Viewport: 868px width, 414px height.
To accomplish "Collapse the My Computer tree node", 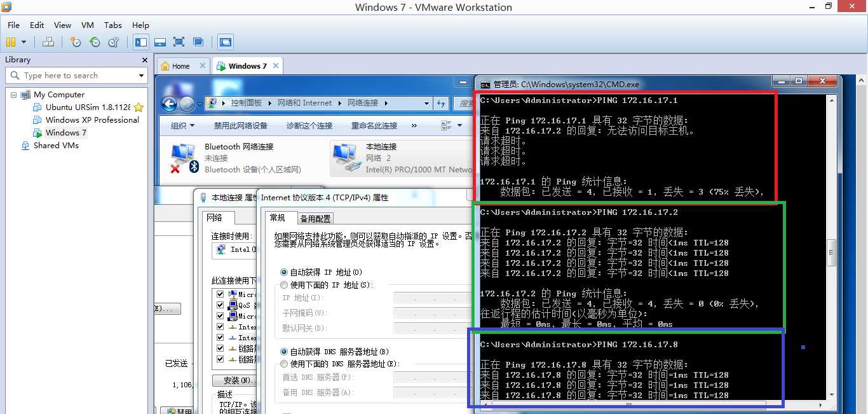I will [x=13, y=95].
